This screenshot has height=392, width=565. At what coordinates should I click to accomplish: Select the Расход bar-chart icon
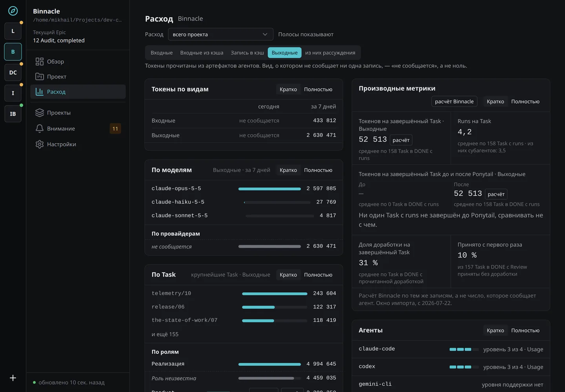(x=40, y=92)
